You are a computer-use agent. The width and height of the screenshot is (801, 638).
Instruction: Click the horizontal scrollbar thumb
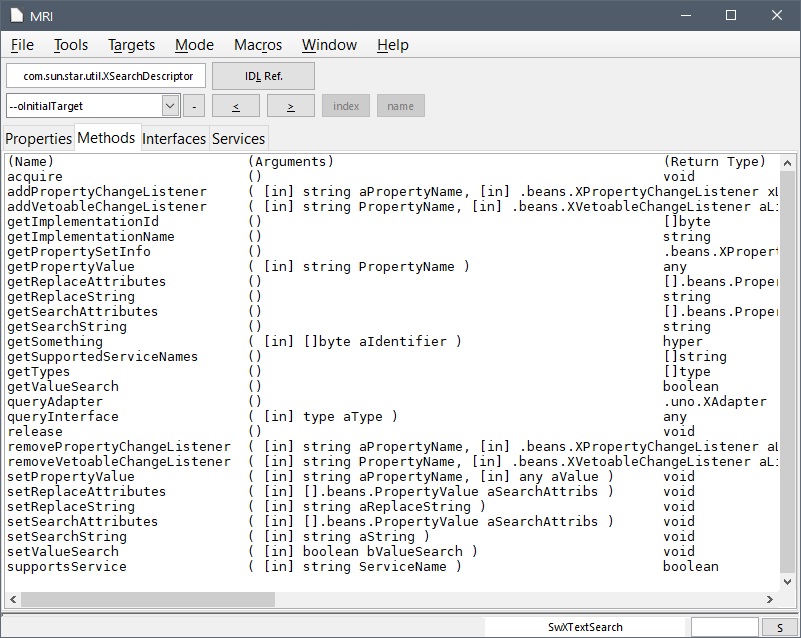coord(148,599)
